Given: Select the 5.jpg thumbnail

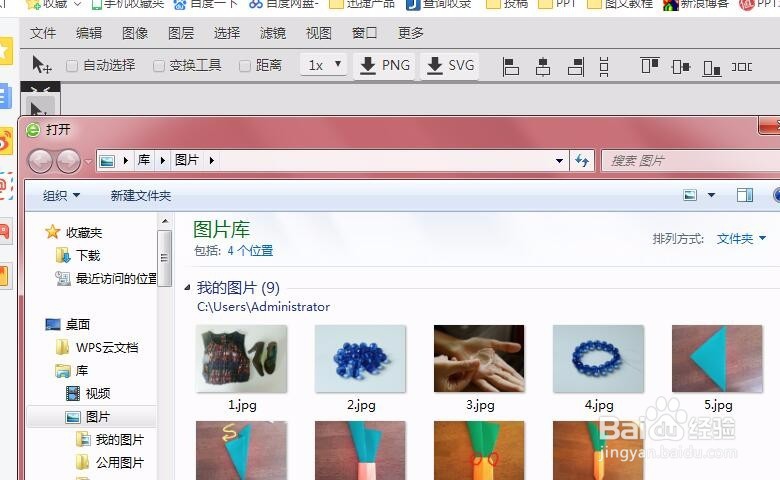Looking at the screenshot, I should [x=717, y=359].
